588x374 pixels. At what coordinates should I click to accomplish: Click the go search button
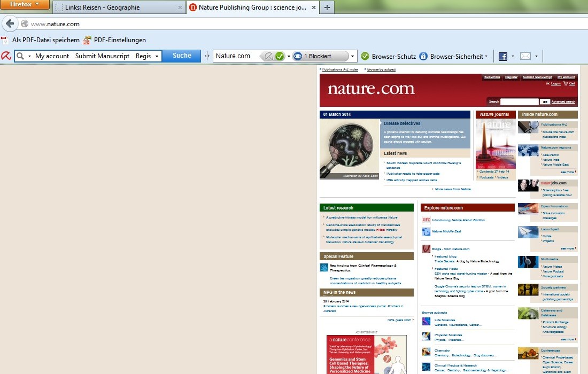(x=545, y=102)
